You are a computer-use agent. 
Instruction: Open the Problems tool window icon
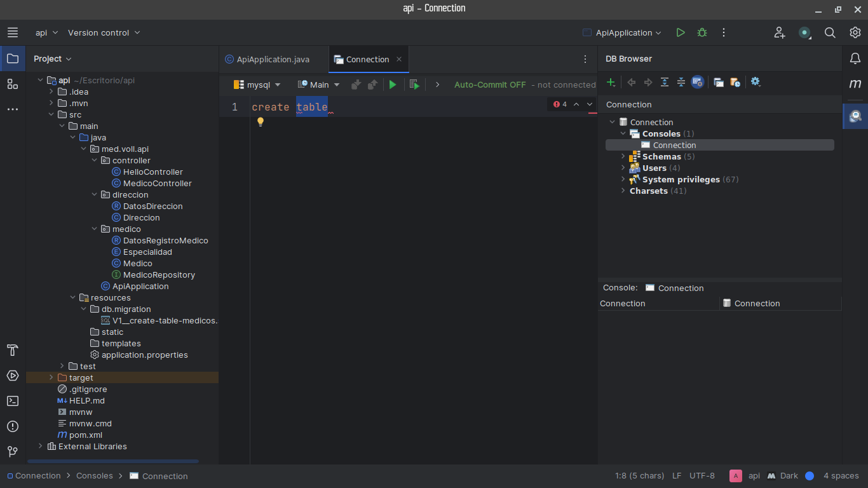click(x=13, y=426)
